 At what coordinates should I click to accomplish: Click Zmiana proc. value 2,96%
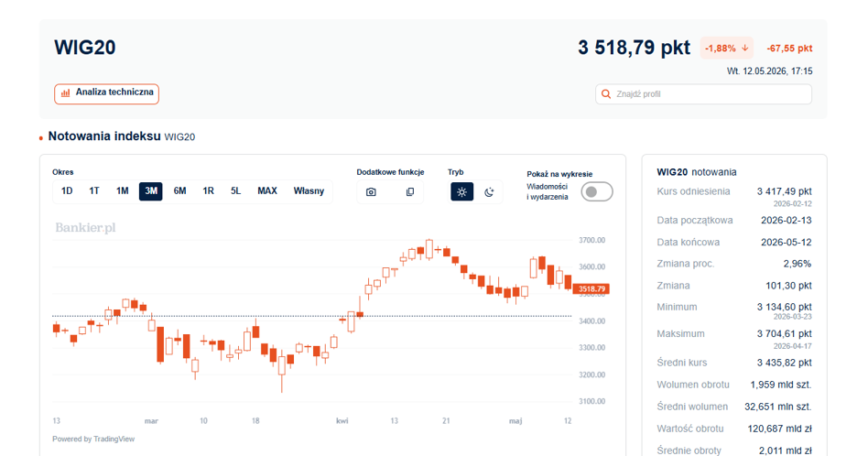point(797,264)
